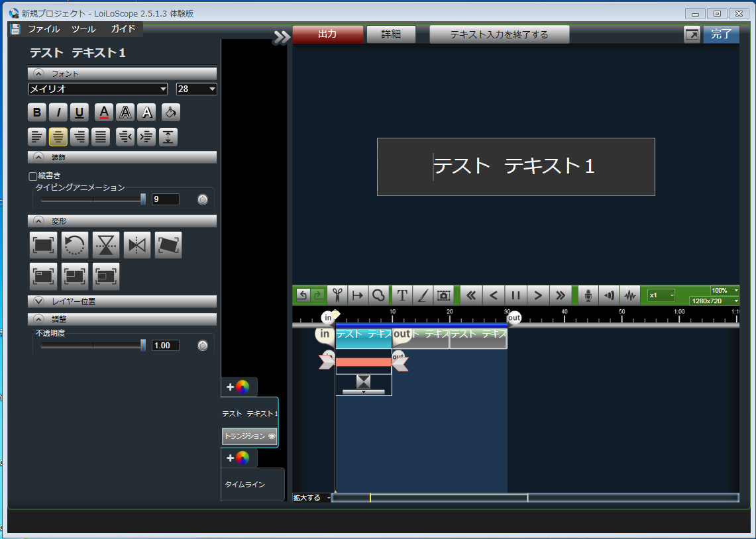
Task: Toggle bold text formatting
Action: click(37, 112)
